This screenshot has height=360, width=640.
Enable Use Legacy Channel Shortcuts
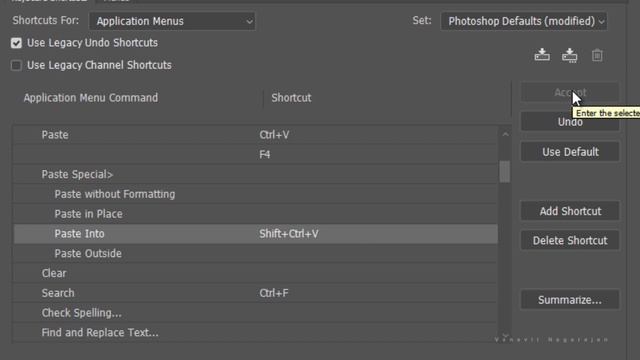click(x=16, y=65)
